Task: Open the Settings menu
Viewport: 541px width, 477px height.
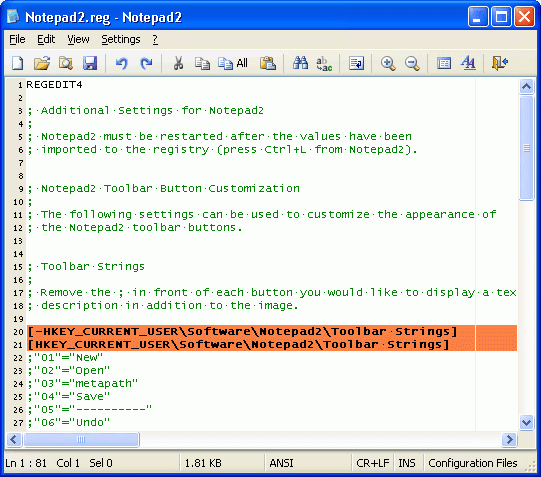Action: 121,39
